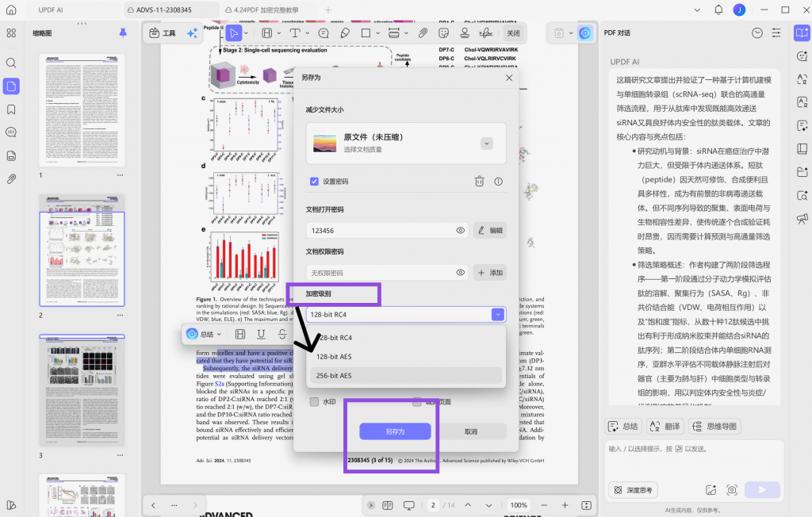812x517 pixels.
Task: Open the save icon dropdown arrow
Action: pyautogui.click(x=571, y=33)
